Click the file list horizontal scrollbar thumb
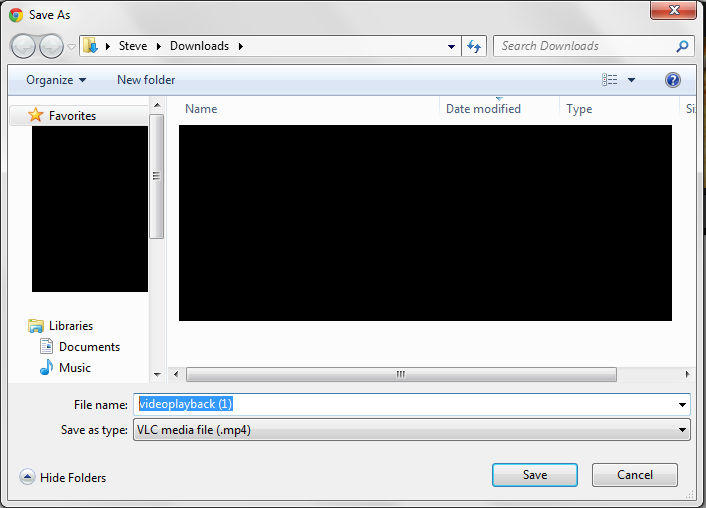The image size is (706, 508). pos(401,374)
